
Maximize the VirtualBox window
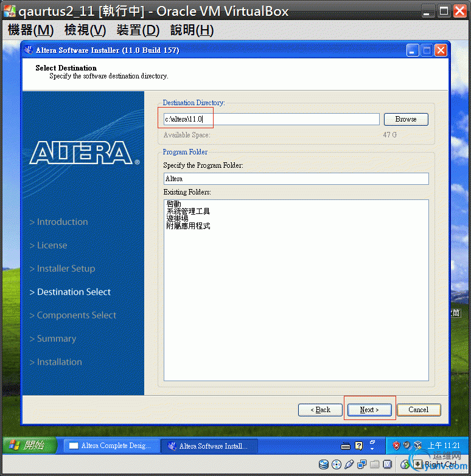click(x=444, y=11)
